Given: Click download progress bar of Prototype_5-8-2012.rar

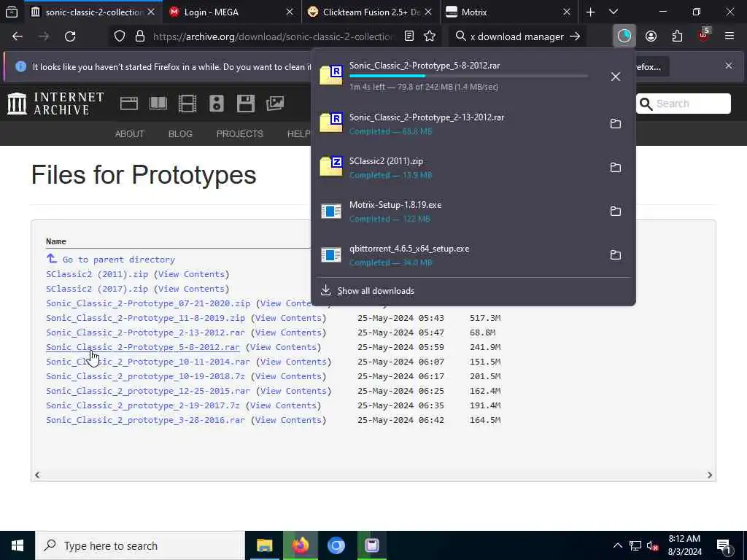Looking at the screenshot, I should (468, 76).
